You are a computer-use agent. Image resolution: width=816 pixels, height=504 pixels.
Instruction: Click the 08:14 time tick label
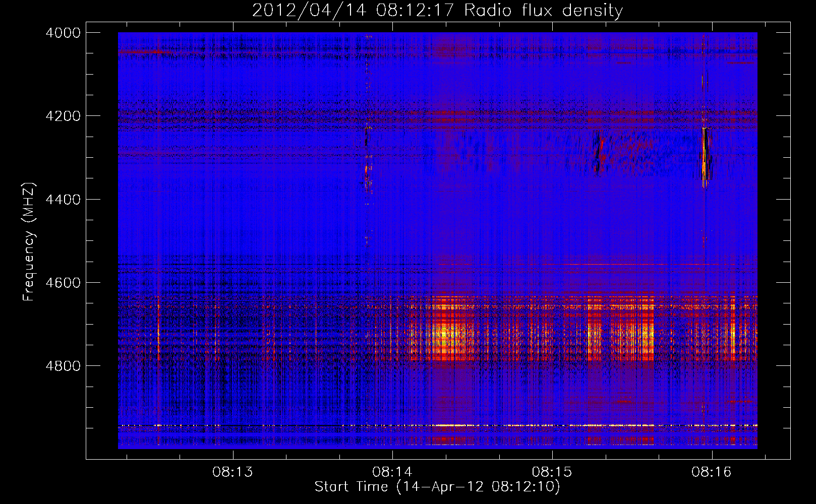(x=392, y=472)
